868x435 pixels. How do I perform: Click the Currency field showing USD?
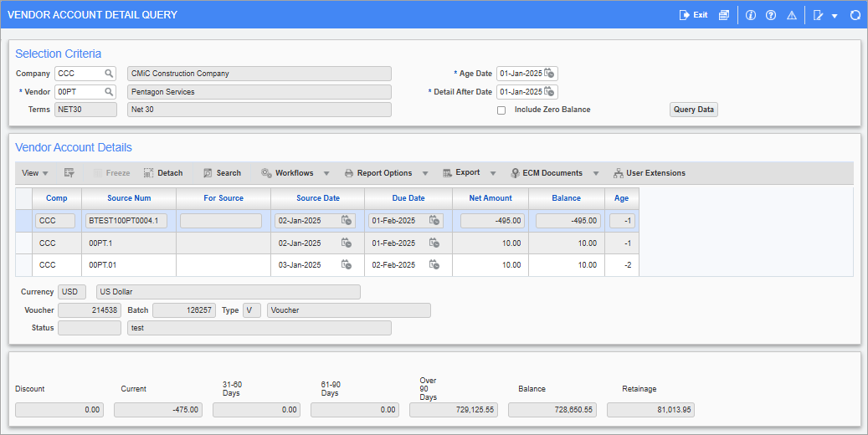pos(72,292)
